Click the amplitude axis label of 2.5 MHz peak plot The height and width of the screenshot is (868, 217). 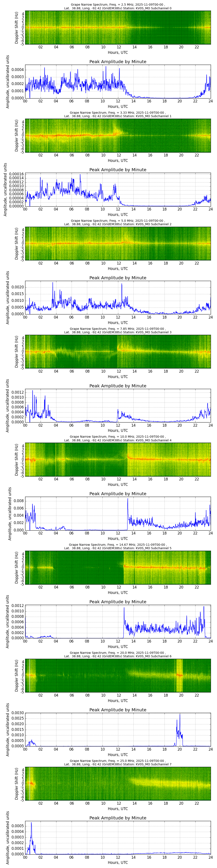[x=8, y=82]
